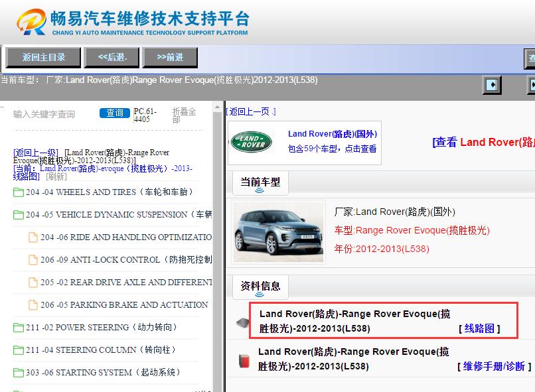Click 车型:Range Rover Evoque(揽胜极光) text

pos(412,230)
